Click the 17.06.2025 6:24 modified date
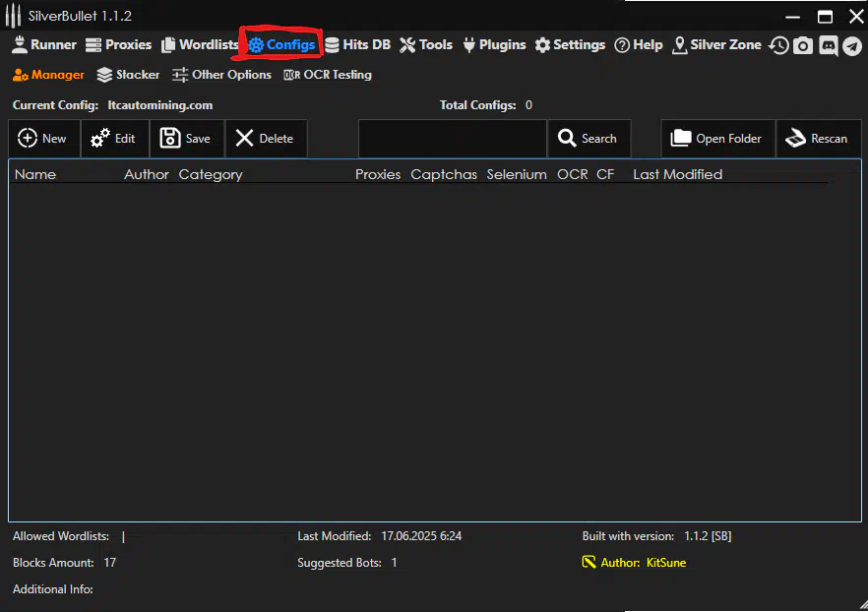868x612 pixels. (421, 536)
